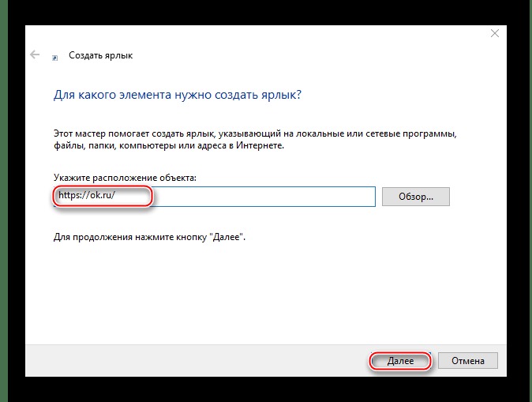
Task: Click the heading Для какого элемента нужно создать ярлык?
Action: click(178, 95)
